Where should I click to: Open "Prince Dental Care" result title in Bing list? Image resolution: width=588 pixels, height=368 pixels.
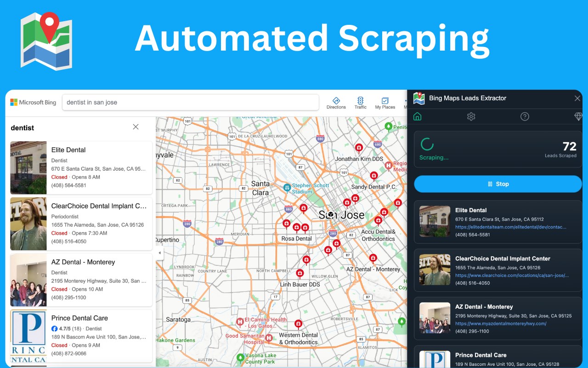[79, 318]
